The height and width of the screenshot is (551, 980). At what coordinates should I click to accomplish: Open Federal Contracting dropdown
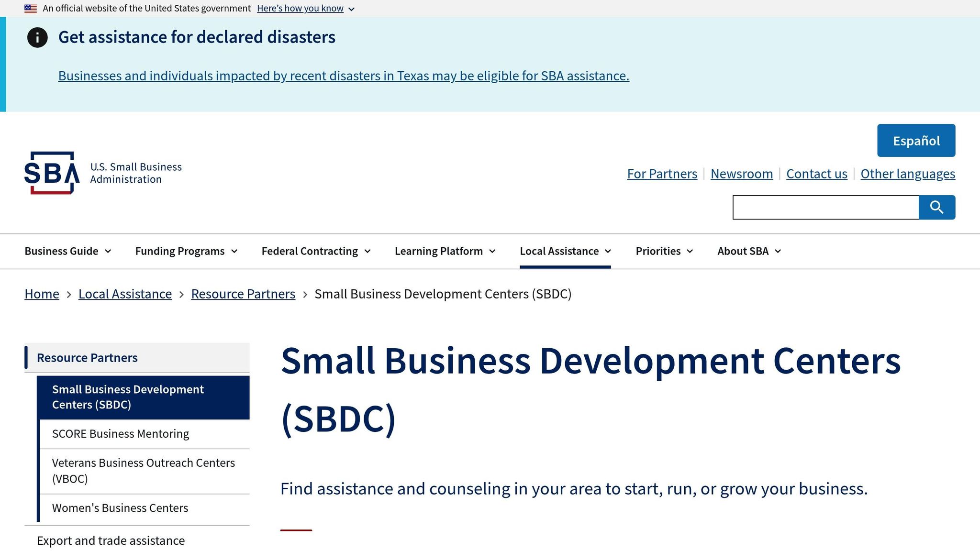[316, 251]
